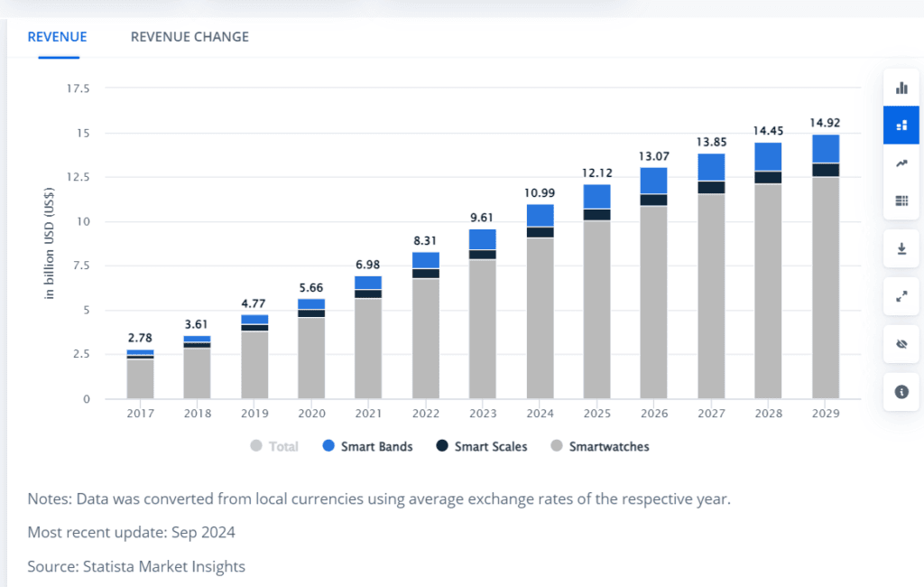This screenshot has width=924, height=587.
Task: Switch to the line chart view icon
Action: click(901, 163)
